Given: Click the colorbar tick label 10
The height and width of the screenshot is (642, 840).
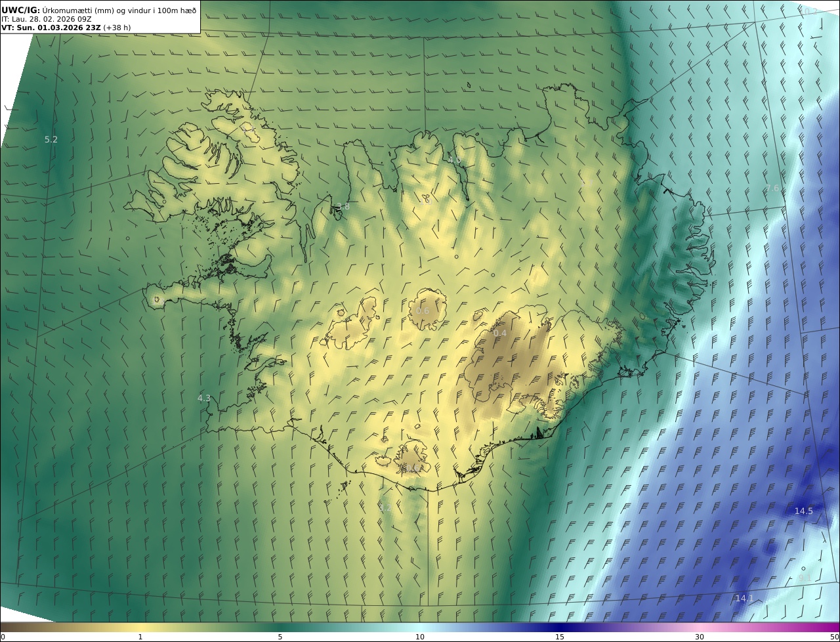Looking at the screenshot, I should [x=420, y=637].
